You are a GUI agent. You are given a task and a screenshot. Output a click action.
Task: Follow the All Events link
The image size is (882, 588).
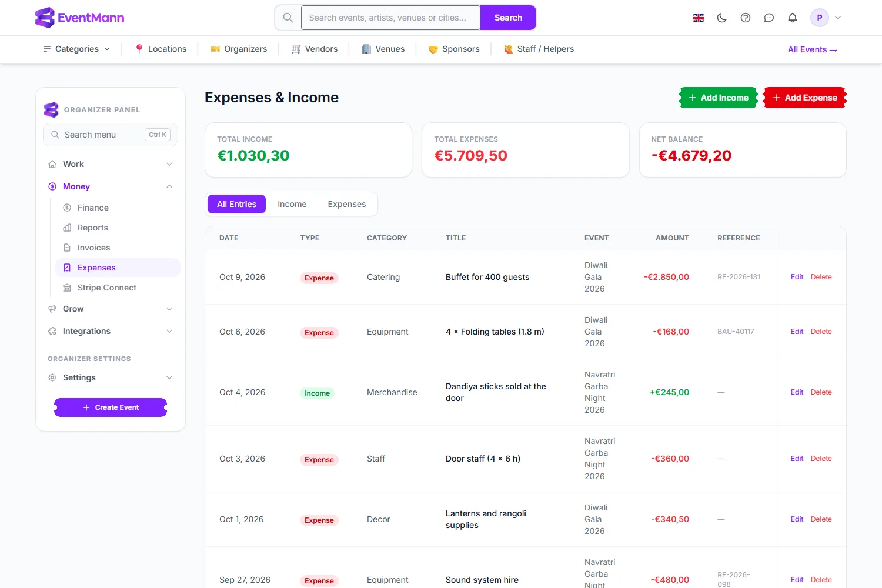(813, 49)
